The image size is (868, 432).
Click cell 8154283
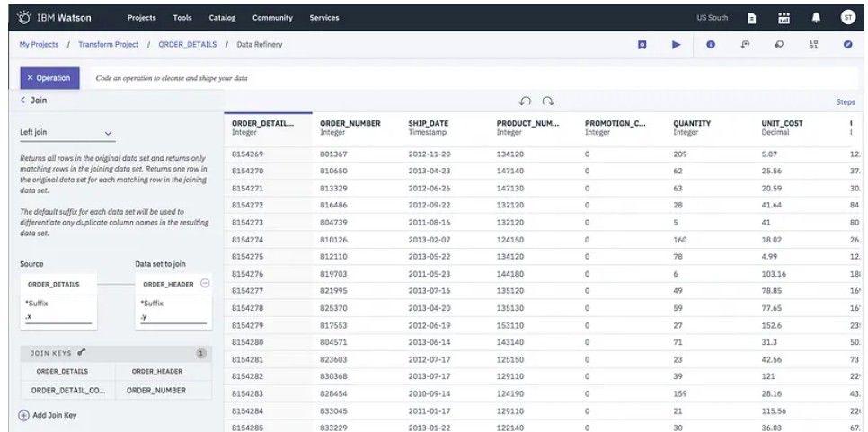(x=247, y=394)
